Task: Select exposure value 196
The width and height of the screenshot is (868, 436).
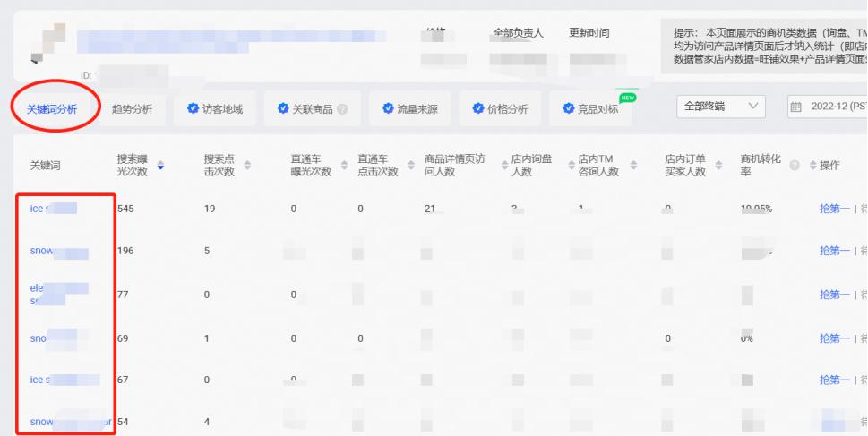Action: (125, 251)
